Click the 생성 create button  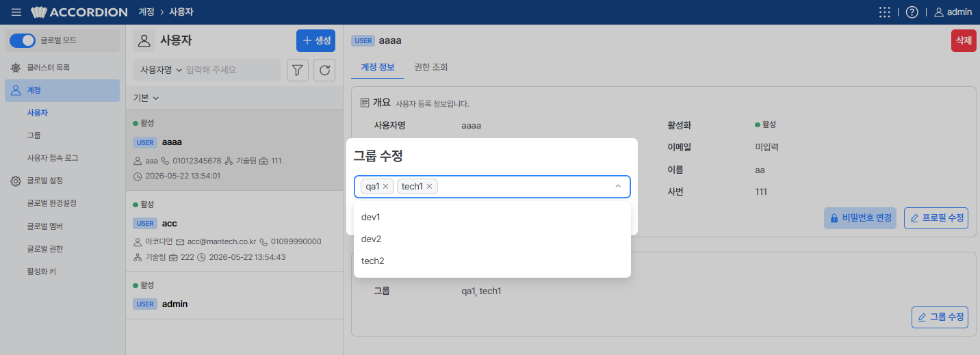pyautogui.click(x=315, y=40)
